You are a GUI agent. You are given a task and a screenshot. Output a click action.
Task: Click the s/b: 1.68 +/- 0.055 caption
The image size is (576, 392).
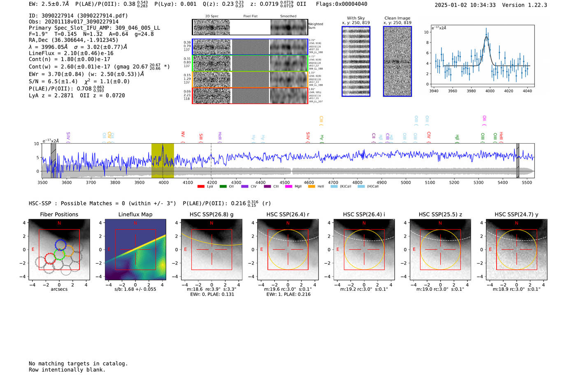(x=135, y=289)
